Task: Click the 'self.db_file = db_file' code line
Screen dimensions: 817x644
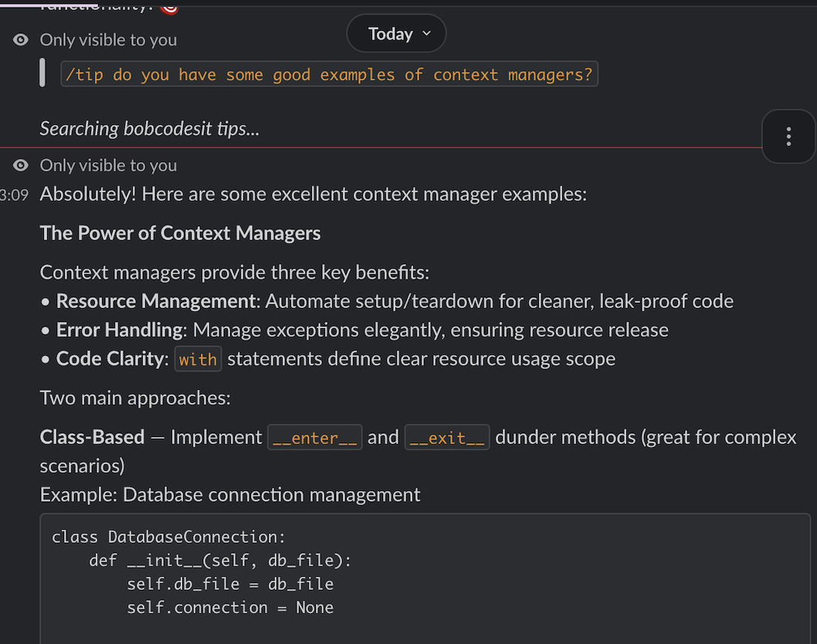Action: pos(230,584)
